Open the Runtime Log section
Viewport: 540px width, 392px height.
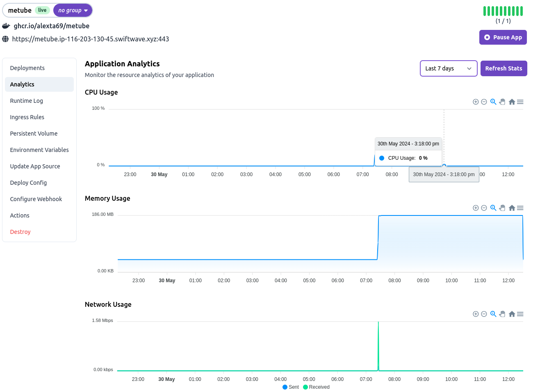(x=39, y=101)
